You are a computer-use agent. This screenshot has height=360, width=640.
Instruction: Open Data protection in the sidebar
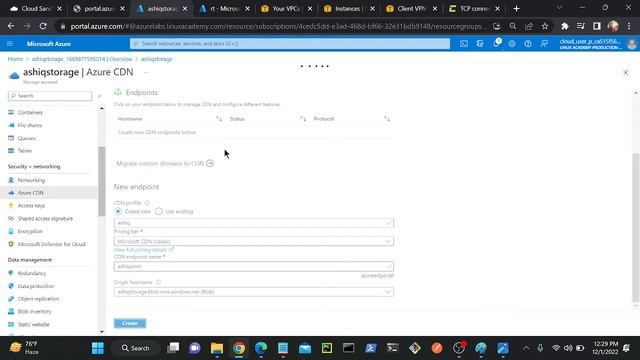(36, 286)
